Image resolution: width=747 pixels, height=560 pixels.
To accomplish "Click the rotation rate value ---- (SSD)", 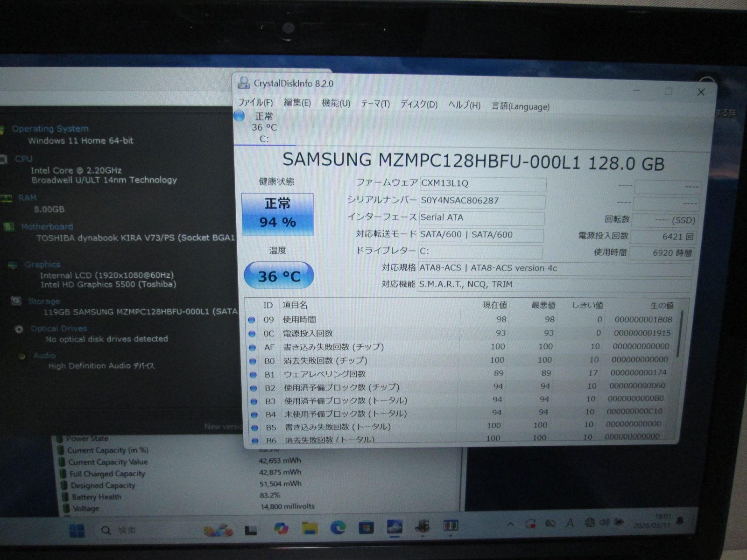I will [665, 220].
